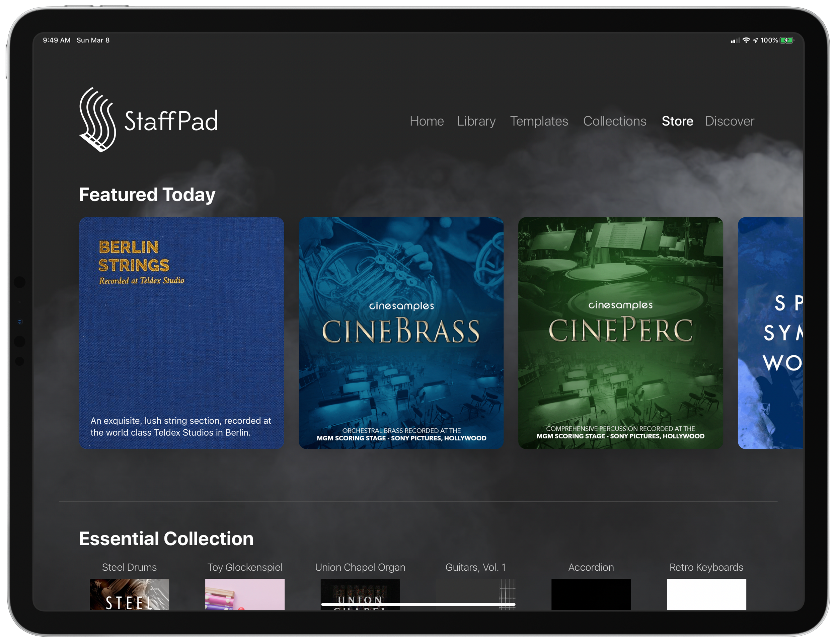Tap the Wi-Fi icon in status bar
The image size is (837, 644).
[746, 40]
